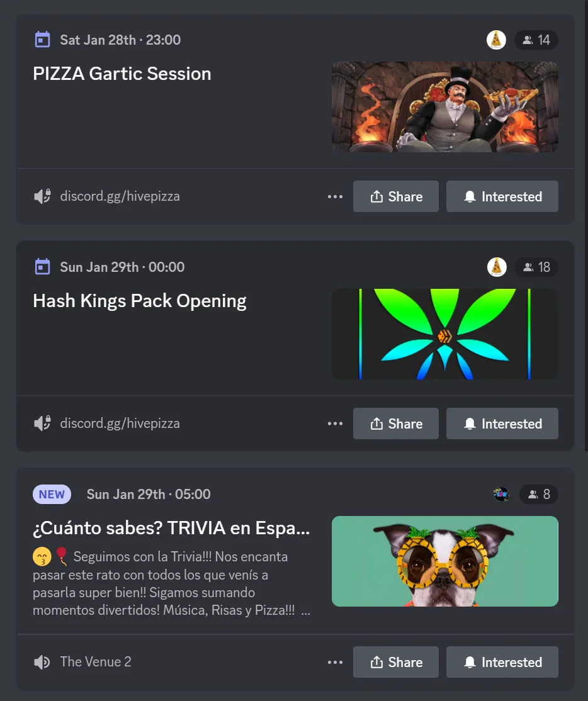Click organizer avatar on TRIVIA event
Viewport: 588px width, 701px height.
(x=501, y=494)
